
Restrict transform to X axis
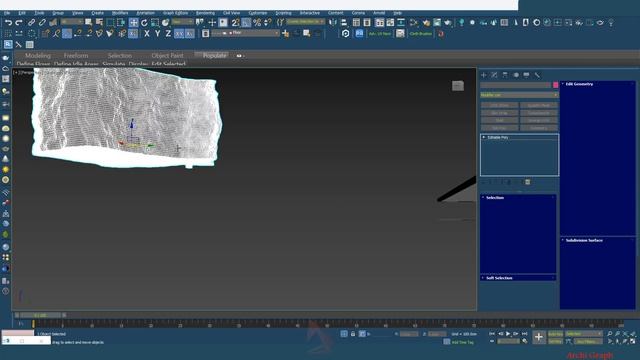(x=147, y=34)
